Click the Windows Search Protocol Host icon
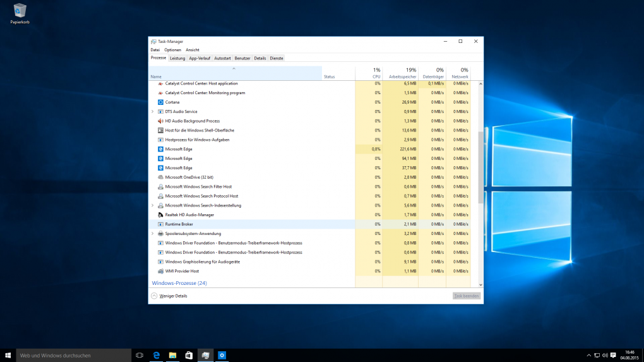The width and height of the screenshot is (644, 362). (160, 196)
